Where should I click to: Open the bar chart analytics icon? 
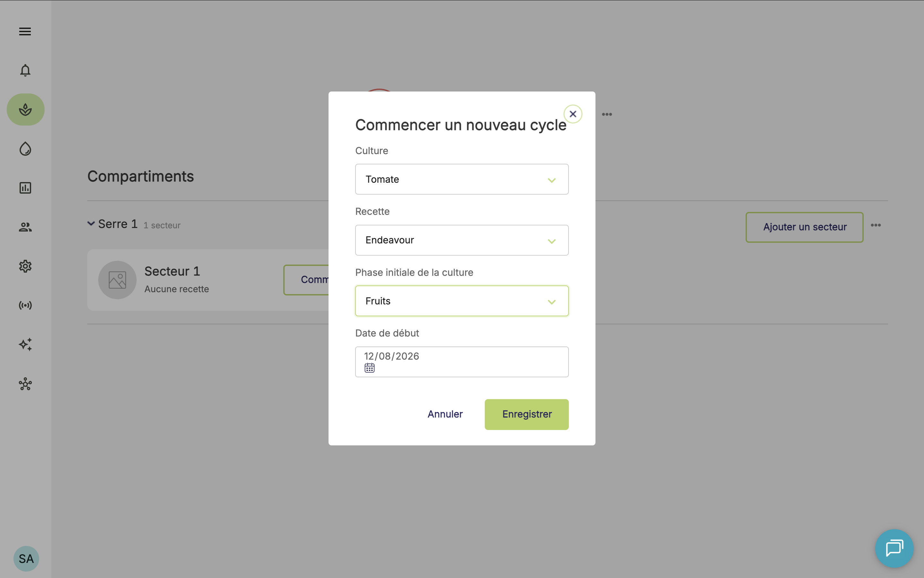tap(25, 188)
